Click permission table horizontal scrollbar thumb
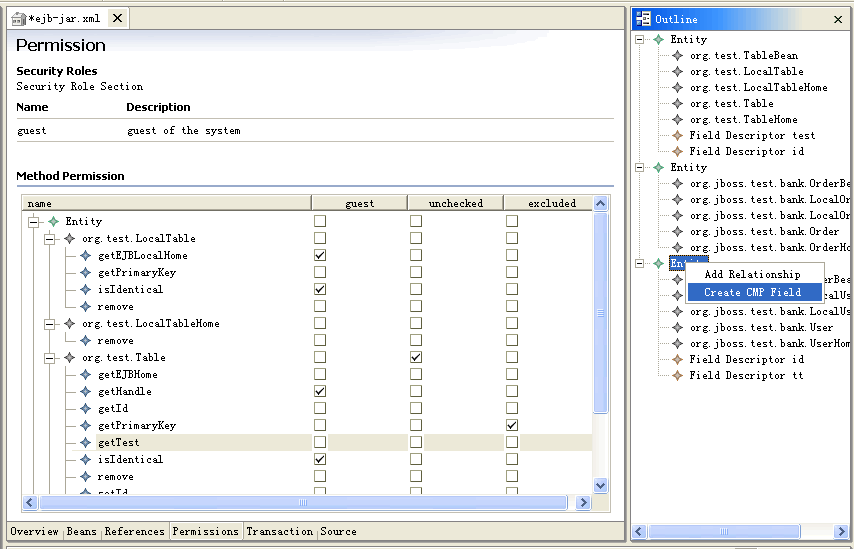The width and height of the screenshot is (854, 549). [303, 503]
